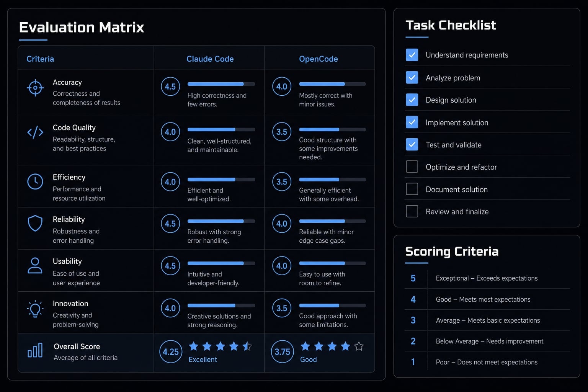Click 'Intuitive and developer-friendly.' text
The height and width of the screenshot is (392, 588).
click(213, 278)
